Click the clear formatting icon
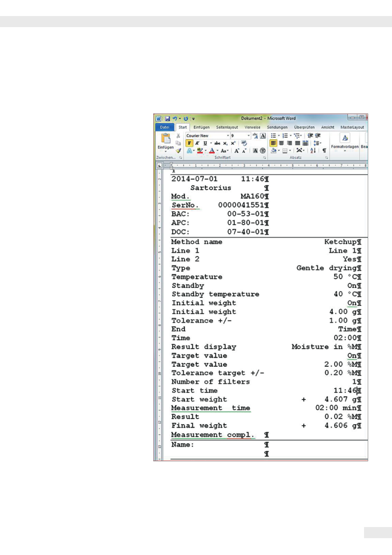 point(244,143)
